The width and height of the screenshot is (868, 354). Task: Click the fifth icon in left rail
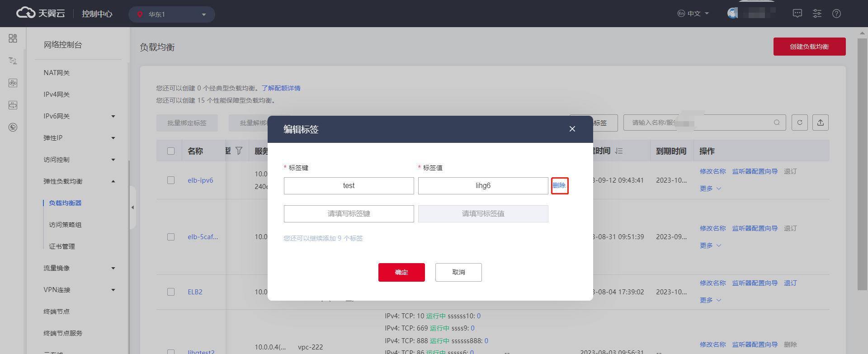pyautogui.click(x=13, y=127)
